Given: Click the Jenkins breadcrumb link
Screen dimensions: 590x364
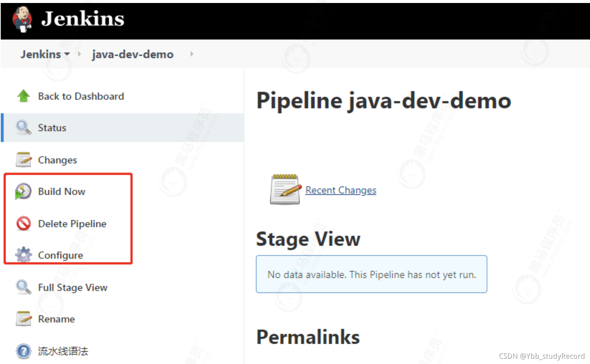Looking at the screenshot, I should click(x=40, y=54).
